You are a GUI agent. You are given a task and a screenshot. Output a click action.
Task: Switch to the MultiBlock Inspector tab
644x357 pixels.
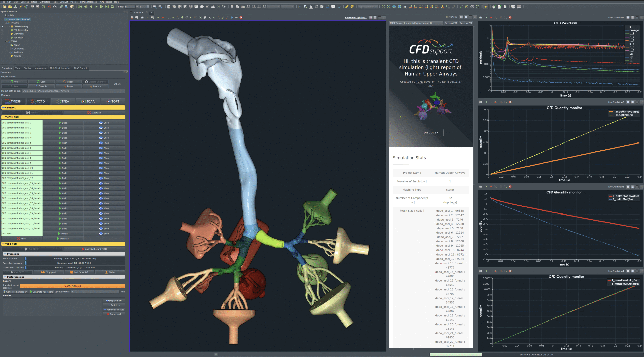[60, 68]
